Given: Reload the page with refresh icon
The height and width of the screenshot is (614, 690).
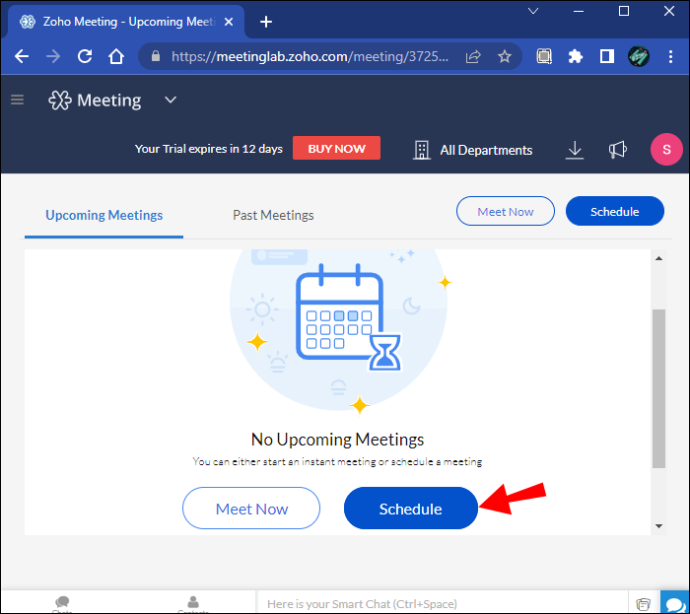Looking at the screenshot, I should 84,56.
